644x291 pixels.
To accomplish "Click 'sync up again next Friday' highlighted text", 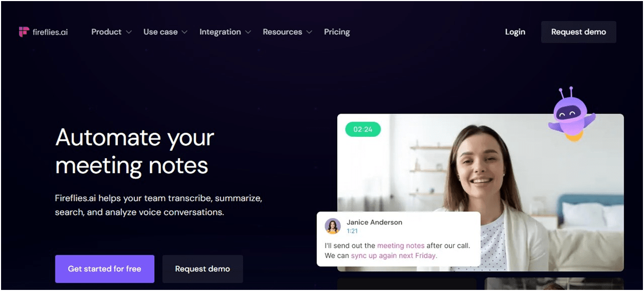I will [x=394, y=255].
